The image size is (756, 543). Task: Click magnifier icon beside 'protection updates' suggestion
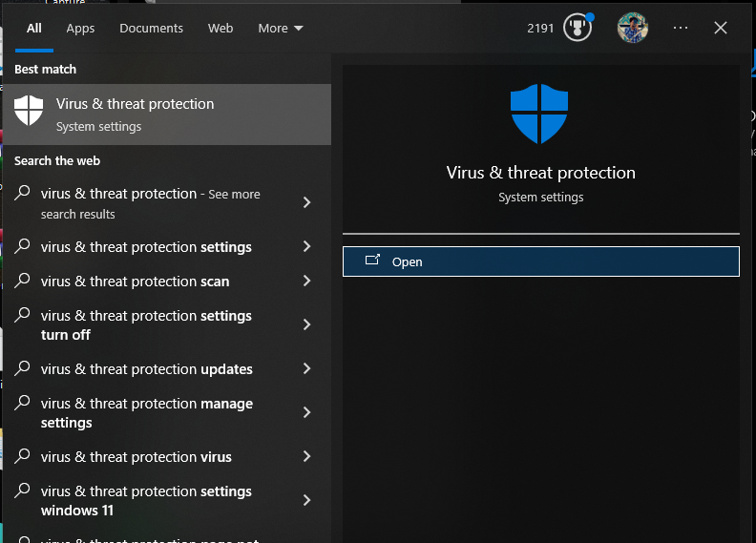click(x=22, y=369)
